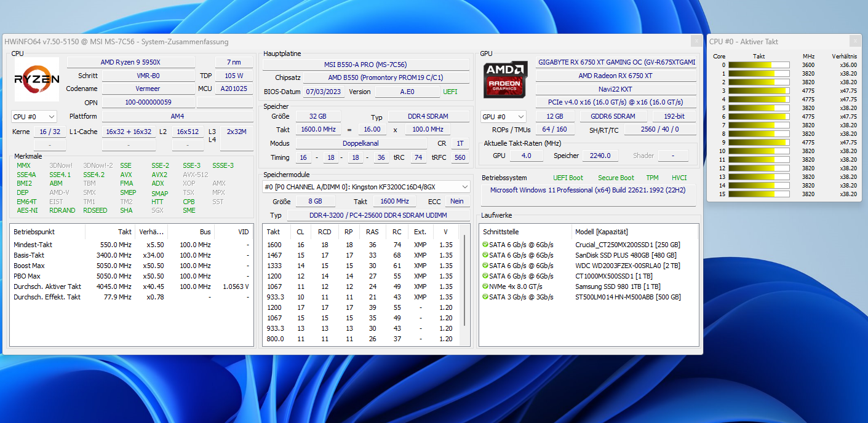Click the Doppelkanal memory mode field

[x=361, y=143]
